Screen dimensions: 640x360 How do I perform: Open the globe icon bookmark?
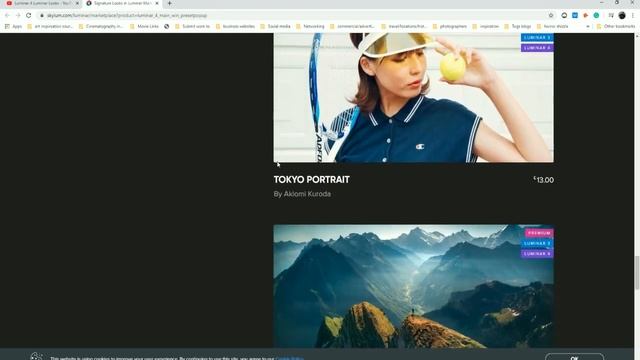coord(167,26)
